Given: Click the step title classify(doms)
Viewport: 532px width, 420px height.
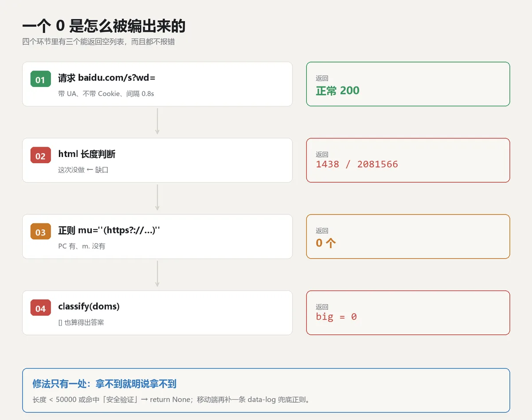Looking at the screenshot, I should click(x=89, y=306).
